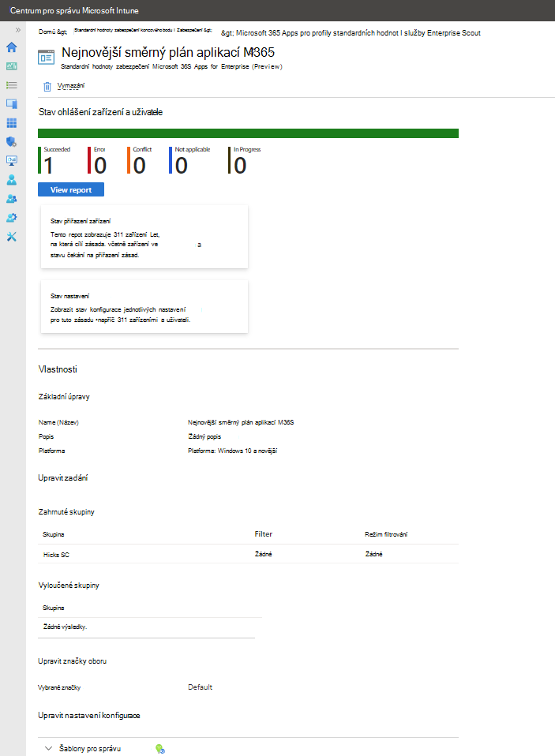Open the endpoint security baselines breadcrumb
The height and width of the screenshot is (756, 555).
[x=142, y=30]
